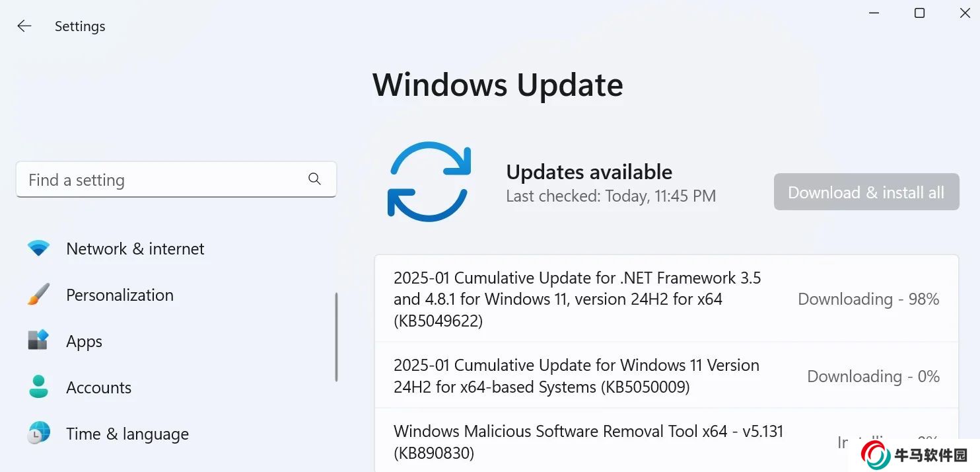Click the Personalization paintbrush icon
The image size is (980, 472).
click(x=38, y=295)
